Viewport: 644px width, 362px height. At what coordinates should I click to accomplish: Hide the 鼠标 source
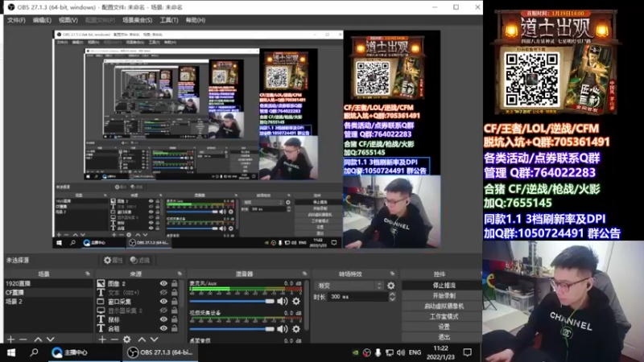click(163, 319)
